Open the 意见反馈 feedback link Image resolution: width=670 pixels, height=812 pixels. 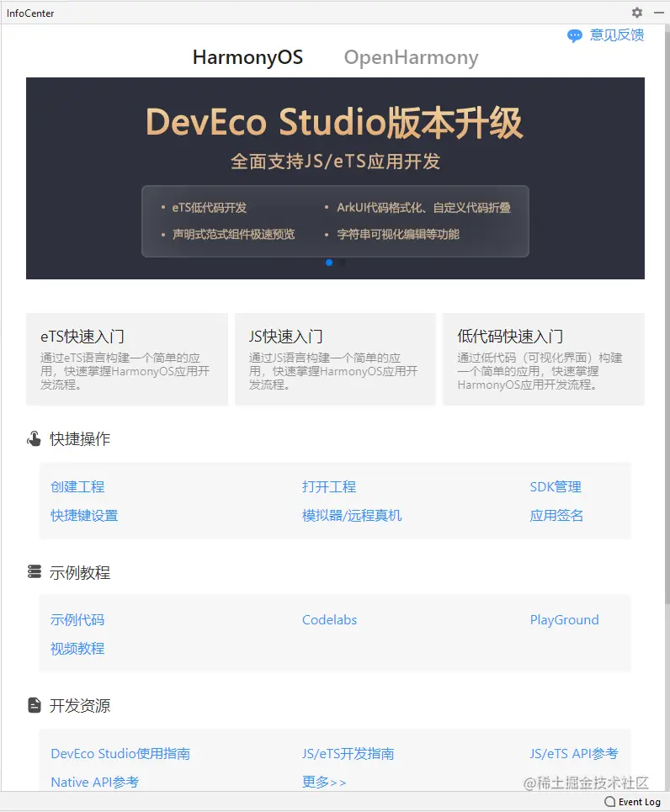617,35
